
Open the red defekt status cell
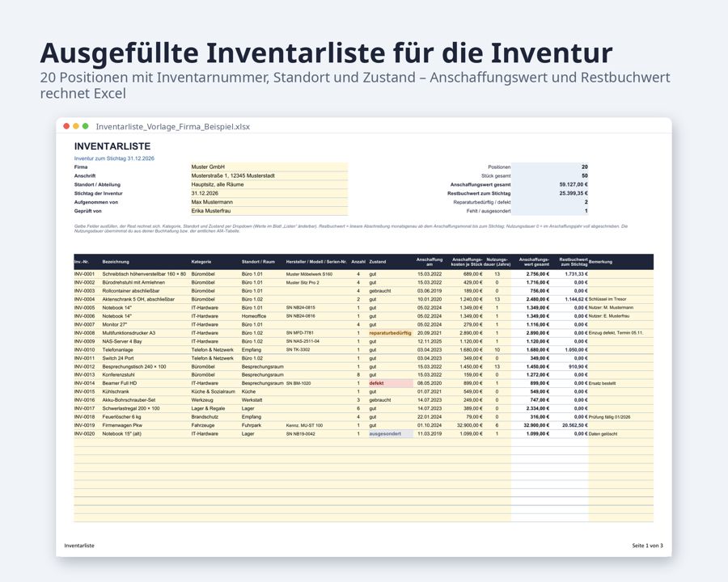pyautogui.click(x=391, y=383)
